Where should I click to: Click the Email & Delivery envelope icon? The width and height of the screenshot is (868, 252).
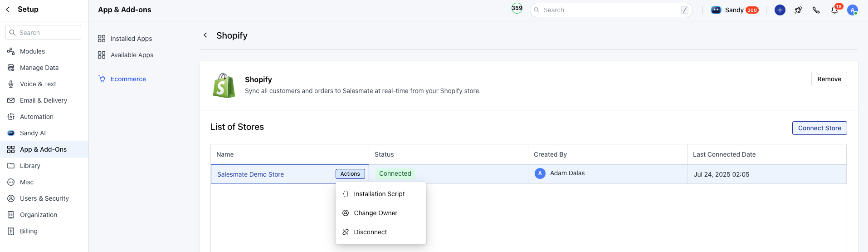(x=11, y=100)
